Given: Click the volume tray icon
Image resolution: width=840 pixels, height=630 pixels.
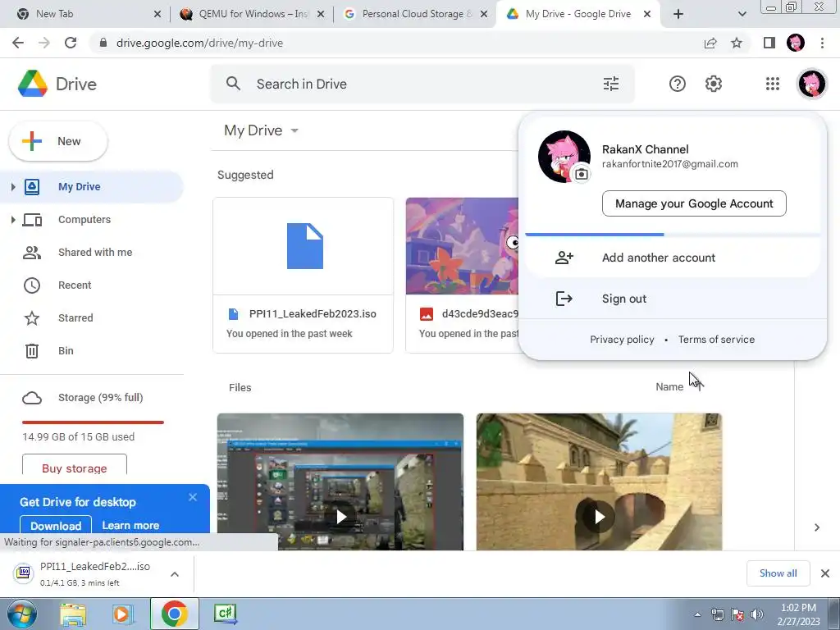Looking at the screenshot, I should coord(757,614).
